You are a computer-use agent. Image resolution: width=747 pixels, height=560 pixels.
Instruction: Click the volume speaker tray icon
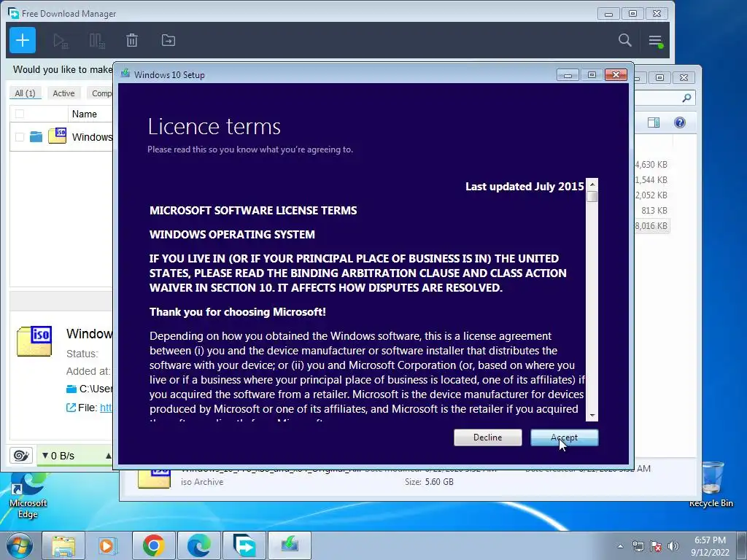click(673, 546)
